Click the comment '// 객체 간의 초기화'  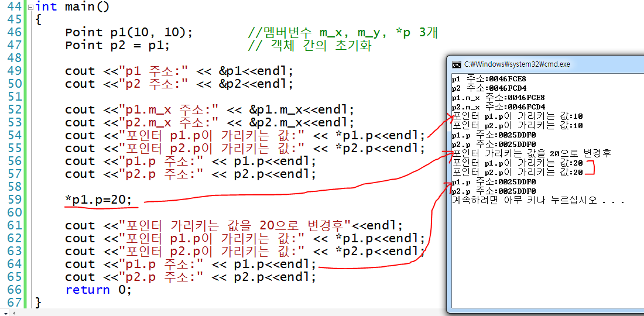310,46
